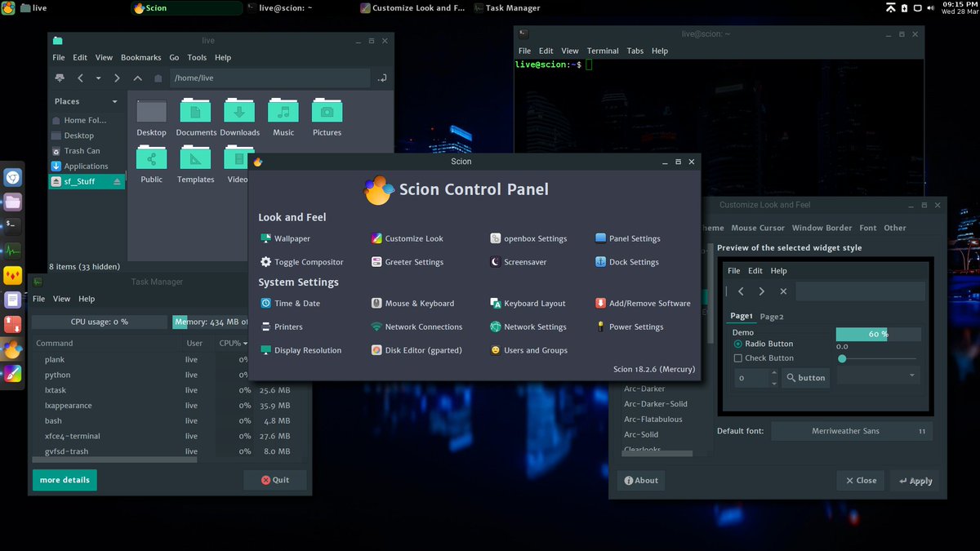This screenshot has height=551, width=980.
Task: Open Screensaver settings entry
Action: [519, 262]
